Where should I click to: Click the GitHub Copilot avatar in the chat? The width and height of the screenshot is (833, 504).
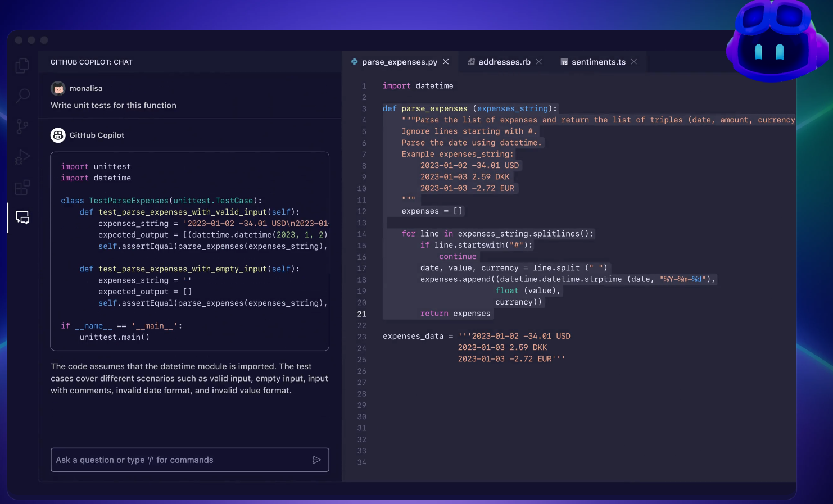pos(58,135)
